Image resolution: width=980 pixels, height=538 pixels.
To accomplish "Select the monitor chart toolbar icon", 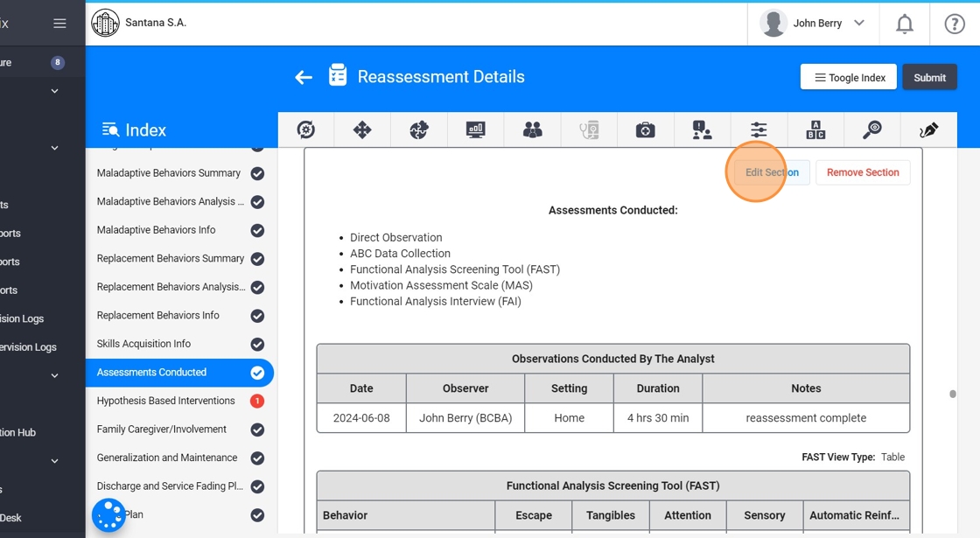I will click(476, 130).
